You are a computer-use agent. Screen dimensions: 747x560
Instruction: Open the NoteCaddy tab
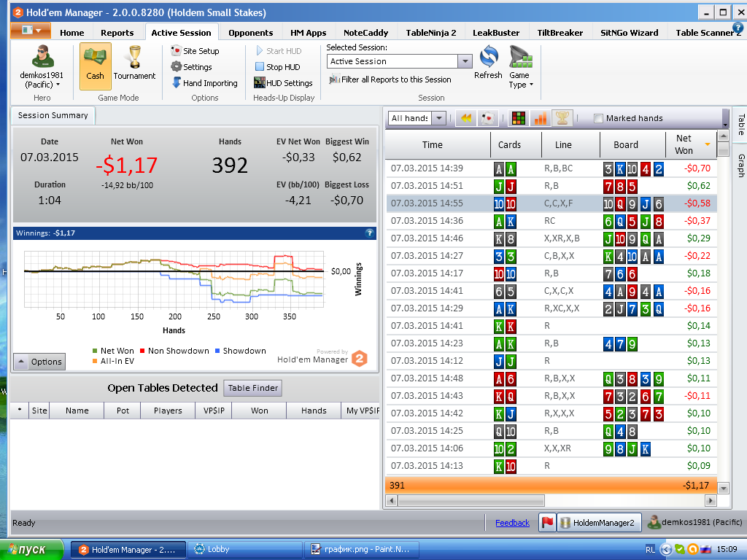pos(366,32)
